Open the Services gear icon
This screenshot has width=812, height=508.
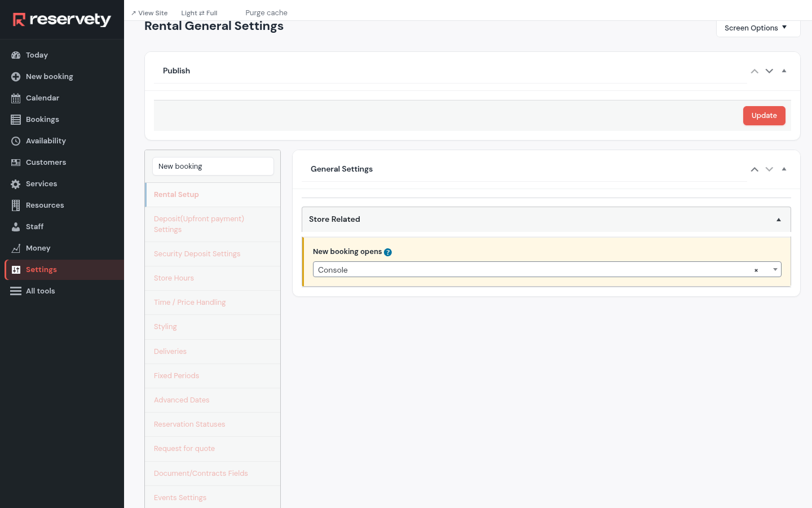coord(16,184)
